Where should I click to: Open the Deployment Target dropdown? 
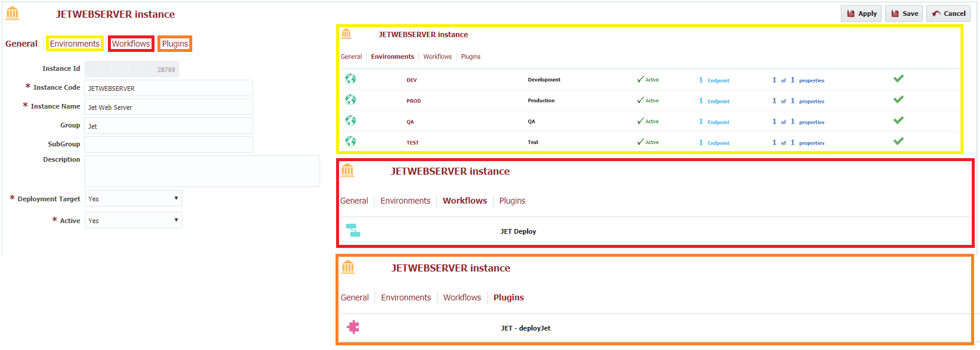(133, 198)
